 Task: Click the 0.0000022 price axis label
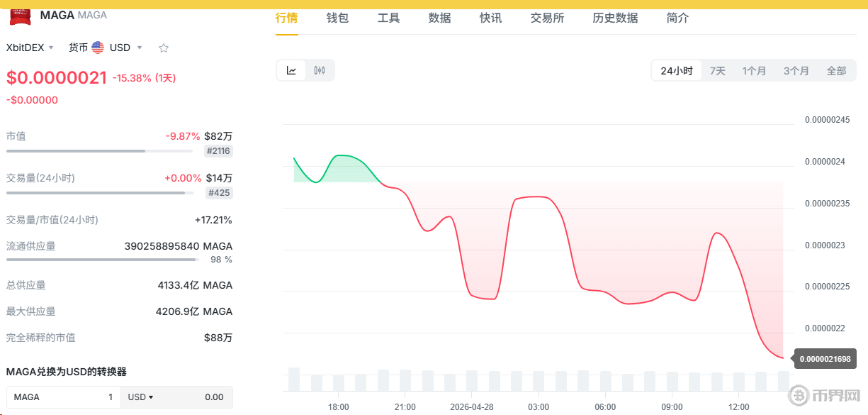tap(825, 328)
